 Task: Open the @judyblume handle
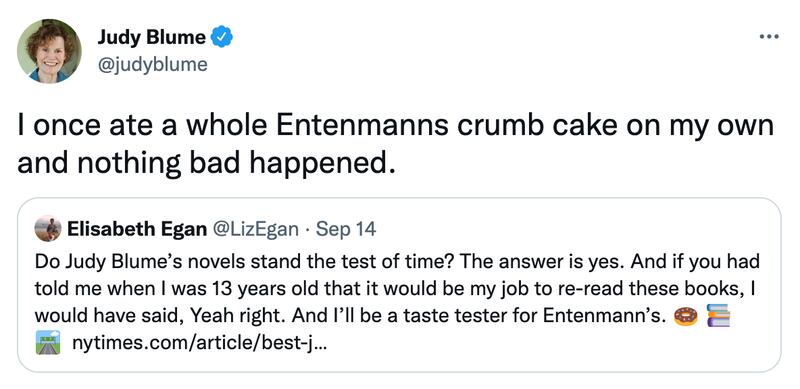(153, 65)
